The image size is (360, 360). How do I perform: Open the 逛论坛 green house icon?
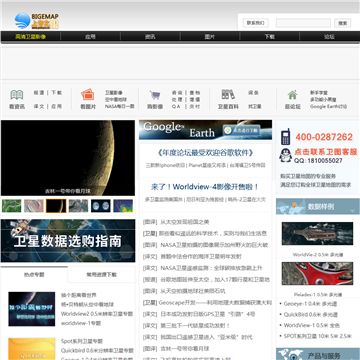292,95
